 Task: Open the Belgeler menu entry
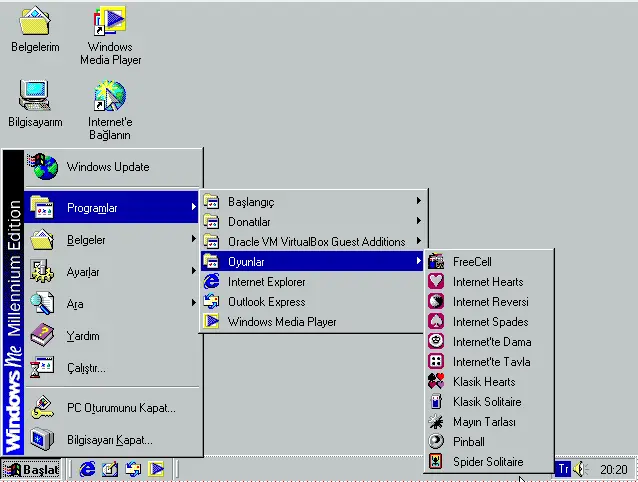pyautogui.click(x=112, y=240)
